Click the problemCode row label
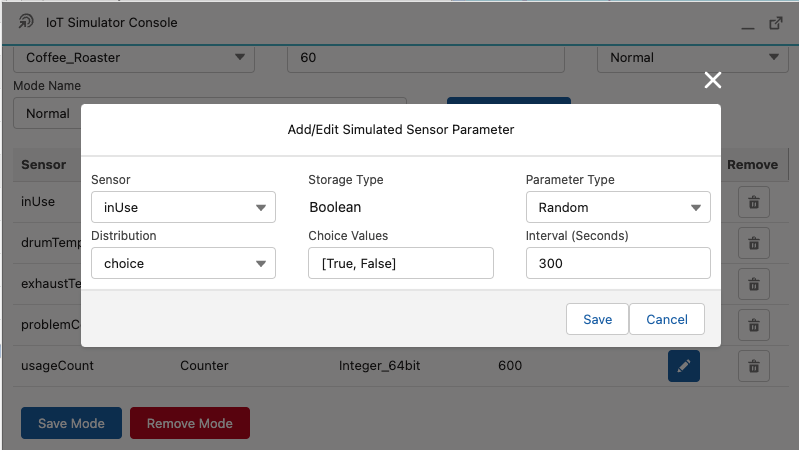 click(50, 324)
